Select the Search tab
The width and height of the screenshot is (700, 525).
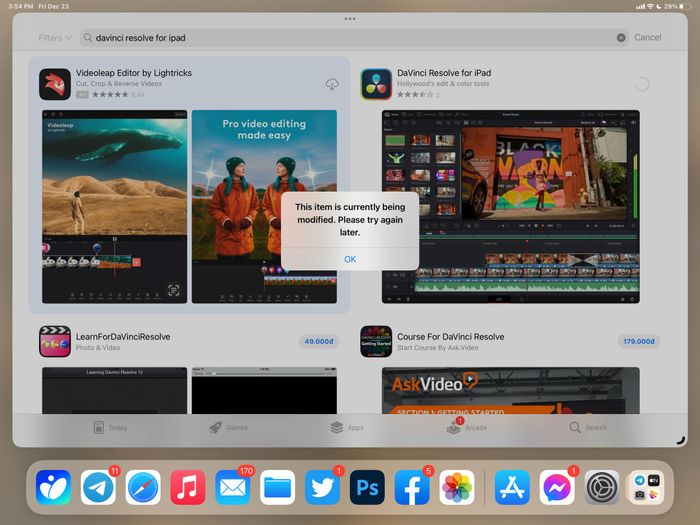(588, 427)
